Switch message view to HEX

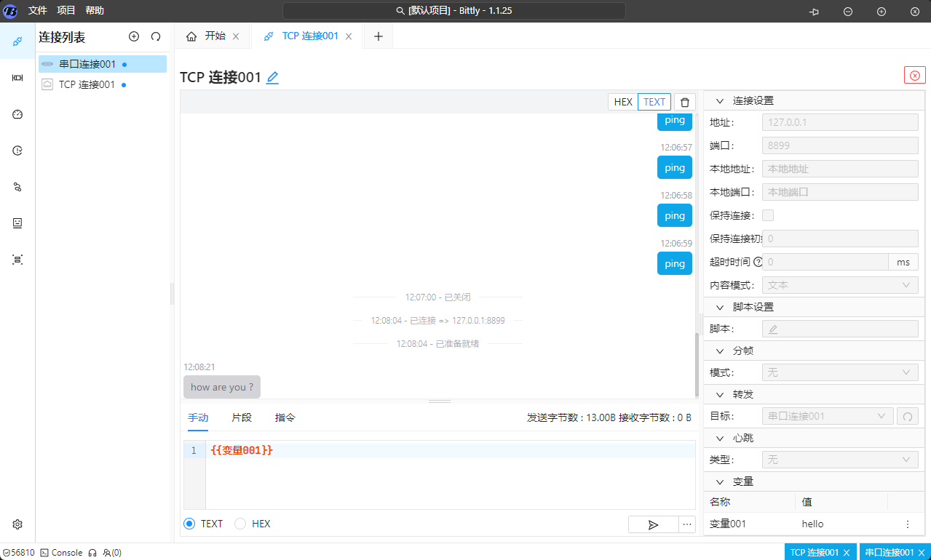[x=623, y=102]
